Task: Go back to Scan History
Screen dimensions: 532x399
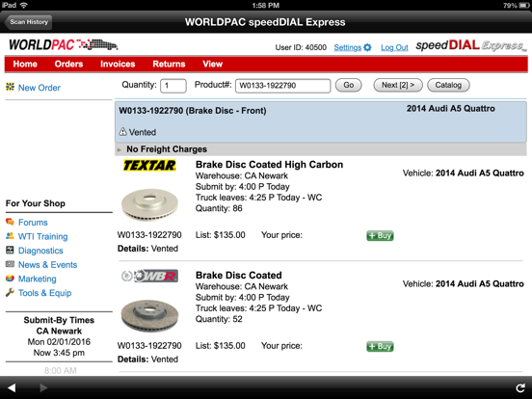Action: 29,22
